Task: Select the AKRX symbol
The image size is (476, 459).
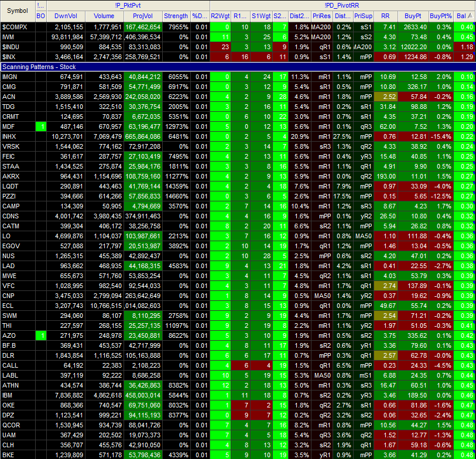Action: tap(11, 176)
